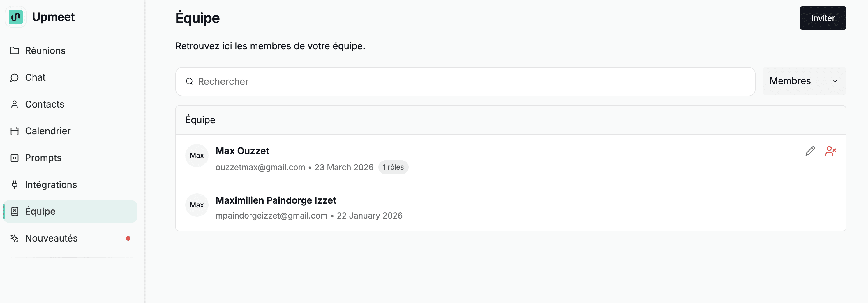The height and width of the screenshot is (303, 868).
Task: Click the Chat bubble icon
Action: point(15,77)
